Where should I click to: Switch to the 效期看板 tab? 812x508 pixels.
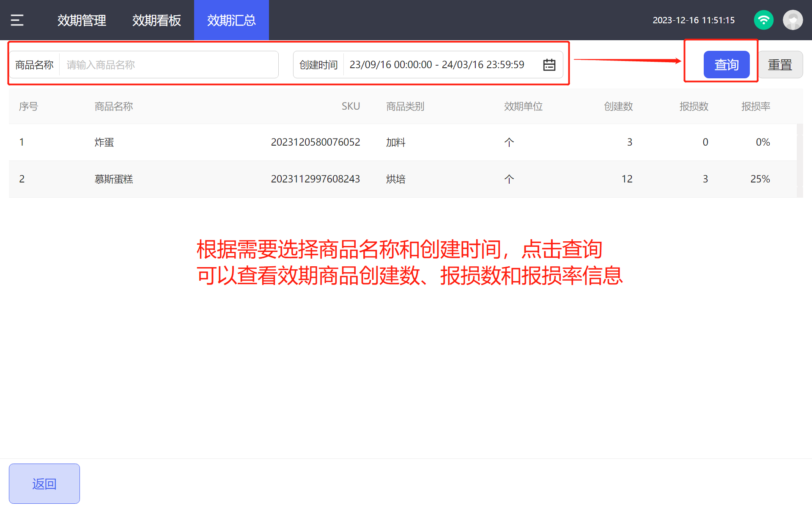(156, 20)
